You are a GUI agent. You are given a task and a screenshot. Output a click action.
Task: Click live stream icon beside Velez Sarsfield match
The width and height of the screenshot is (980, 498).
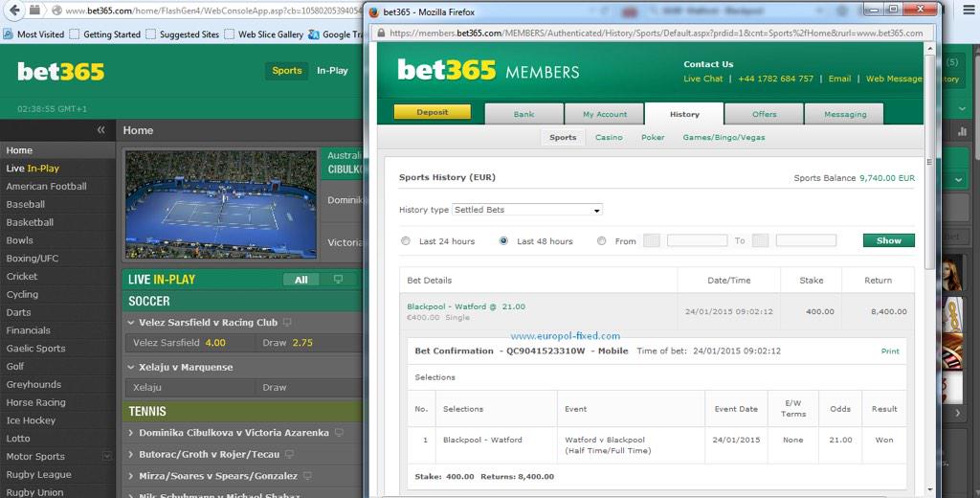(x=287, y=322)
